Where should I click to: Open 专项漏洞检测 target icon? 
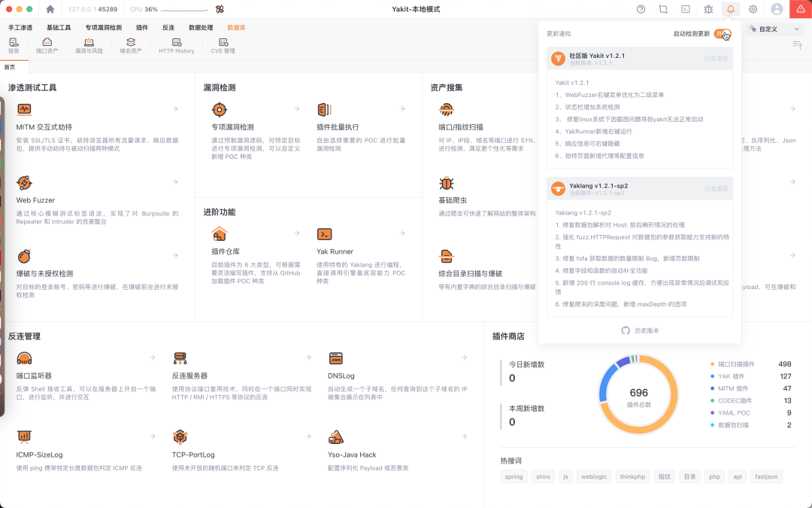pos(220,109)
